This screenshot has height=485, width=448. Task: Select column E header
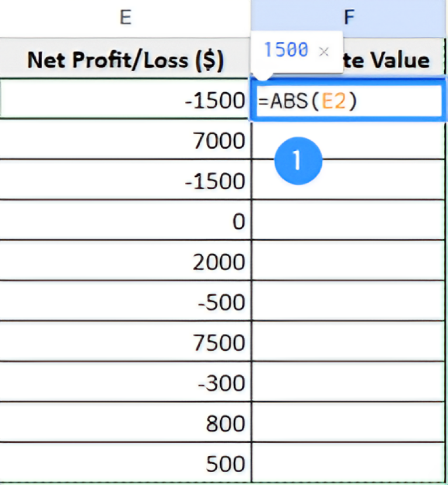coord(125,18)
